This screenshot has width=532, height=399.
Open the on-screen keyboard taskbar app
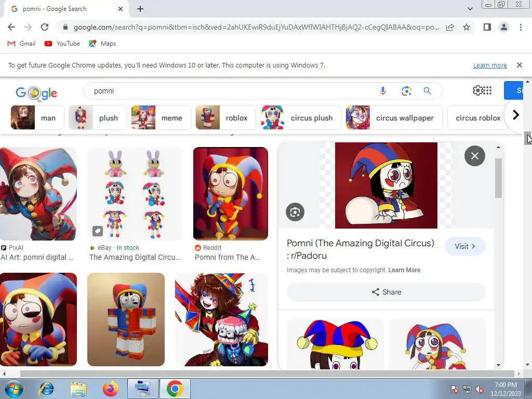click(142, 389)
